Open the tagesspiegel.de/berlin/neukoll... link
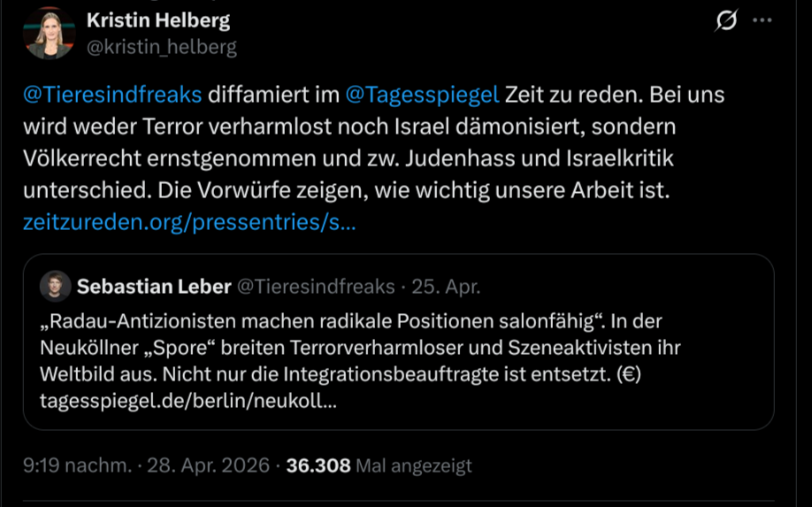 coord(188,401)
